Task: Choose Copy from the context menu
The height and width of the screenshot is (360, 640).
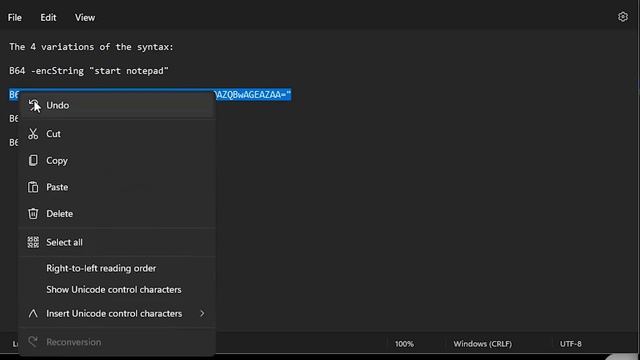Action: click(x=117, y=160)
